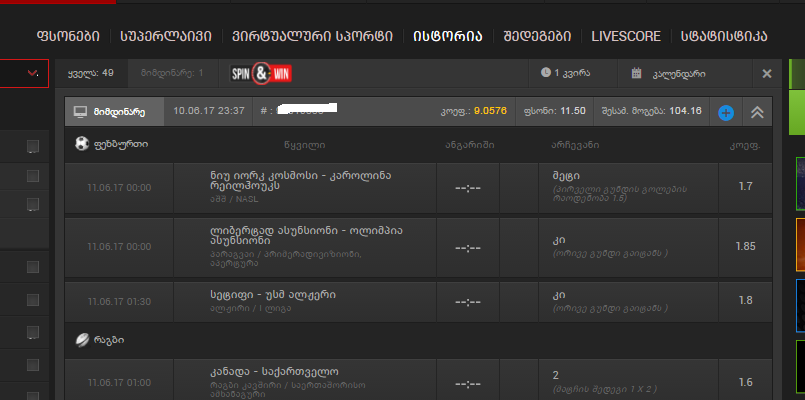Click the football icon beside ფეხბურთი
This screenshot has height=400, width=805.
[x=82, y=144]
